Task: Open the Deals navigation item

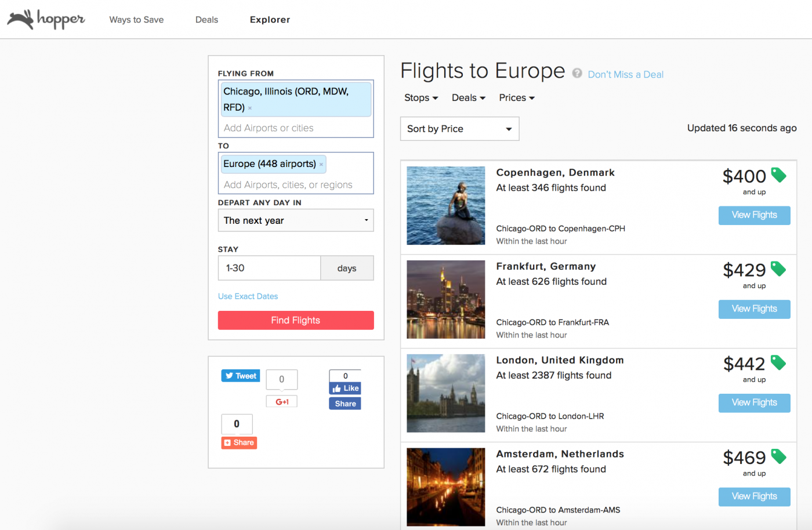Action: (206, 19)
